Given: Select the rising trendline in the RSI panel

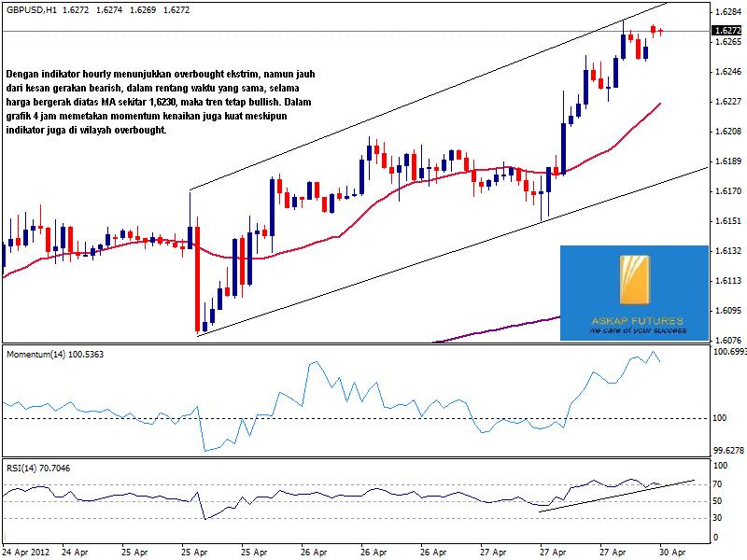Looking at the screenshot, I should [x=616, y=495].
